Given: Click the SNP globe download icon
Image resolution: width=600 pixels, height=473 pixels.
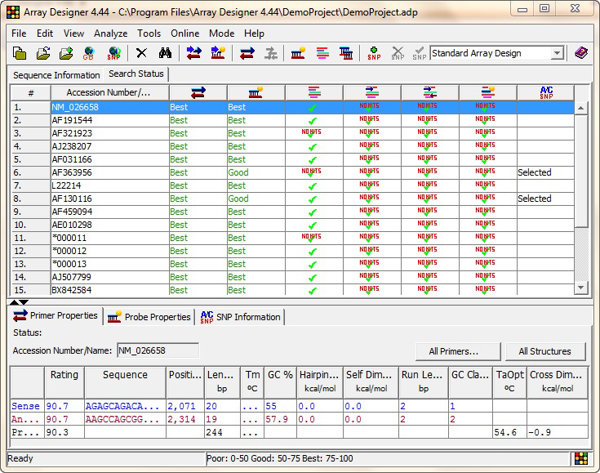Looking at the screenshot, I should point(114,53).
